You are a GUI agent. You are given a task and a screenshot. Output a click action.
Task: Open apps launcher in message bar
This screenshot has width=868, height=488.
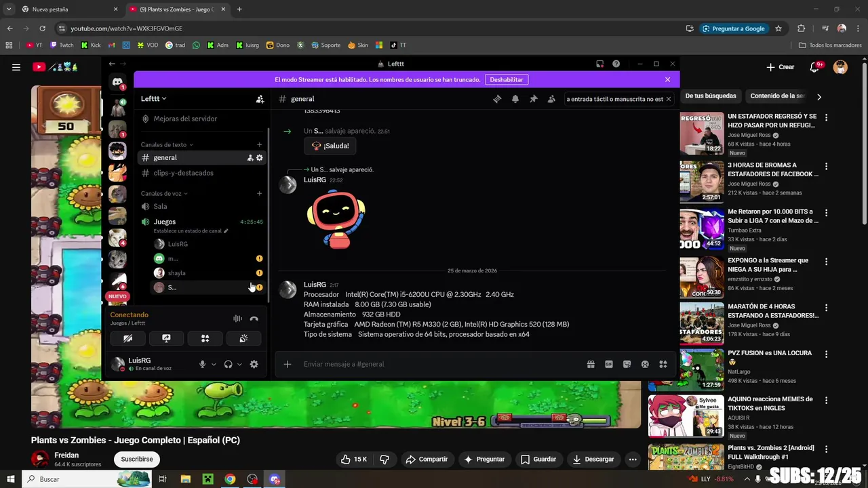coord(663,364)
